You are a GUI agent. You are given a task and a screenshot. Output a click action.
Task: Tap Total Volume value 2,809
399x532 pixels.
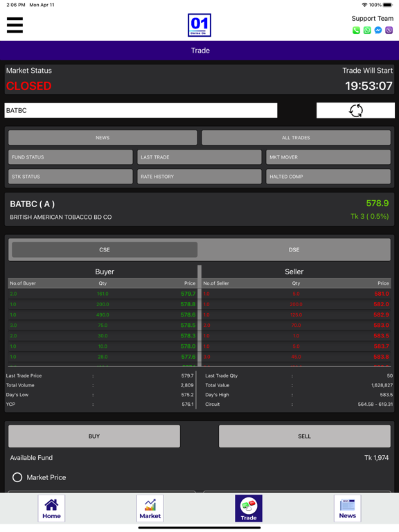[187, 385]
